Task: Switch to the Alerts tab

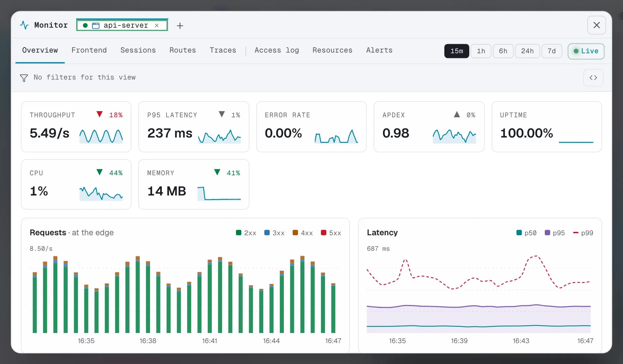Action: pos(379,50)
